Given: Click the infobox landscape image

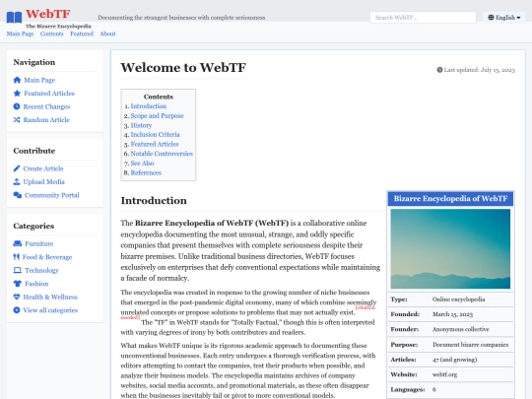Looking at the screenshot, I should (450, 248).
